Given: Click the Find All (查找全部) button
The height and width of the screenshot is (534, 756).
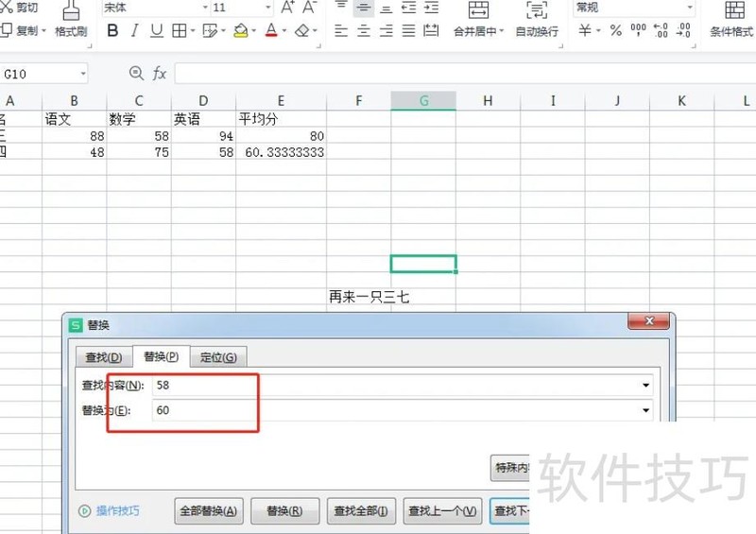Looking at the screenshot, I should [x=361, y=511].
